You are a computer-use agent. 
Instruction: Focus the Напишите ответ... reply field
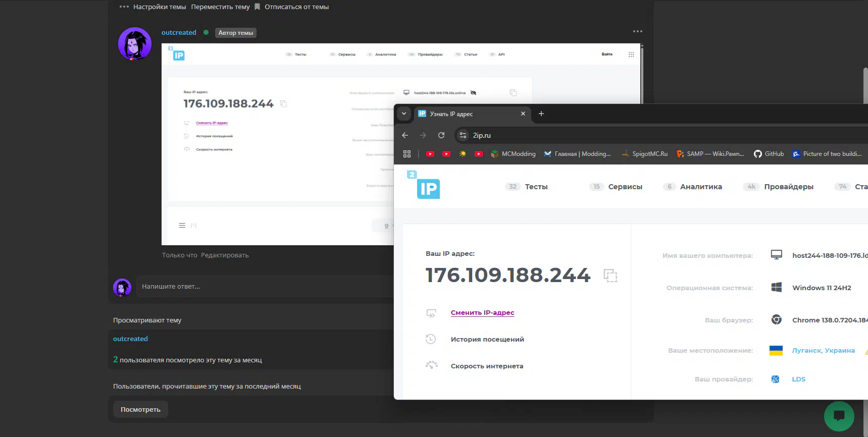point(265,286)
